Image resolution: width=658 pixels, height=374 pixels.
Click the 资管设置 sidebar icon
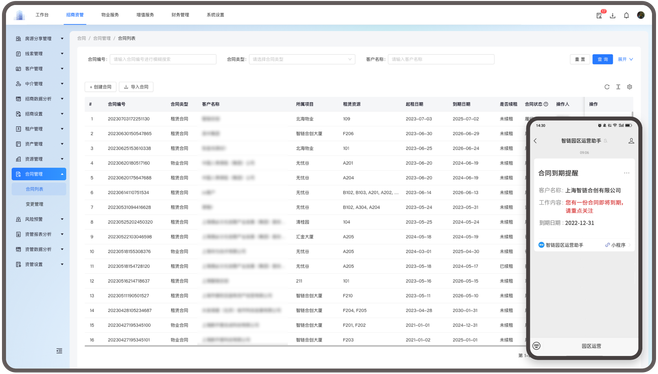18,265
